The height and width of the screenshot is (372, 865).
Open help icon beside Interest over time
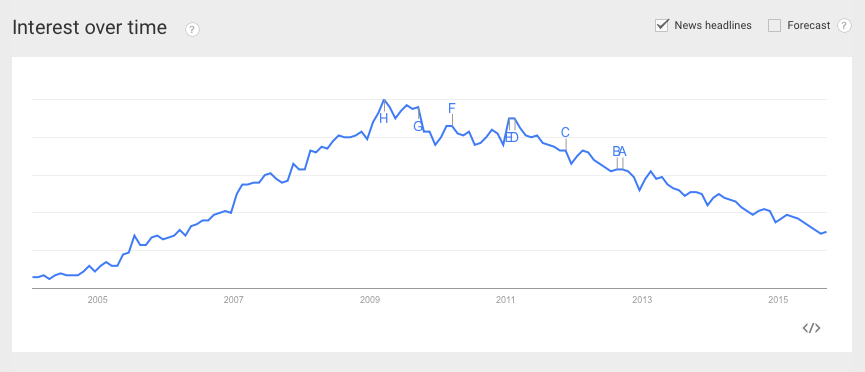tap(192, 29)
